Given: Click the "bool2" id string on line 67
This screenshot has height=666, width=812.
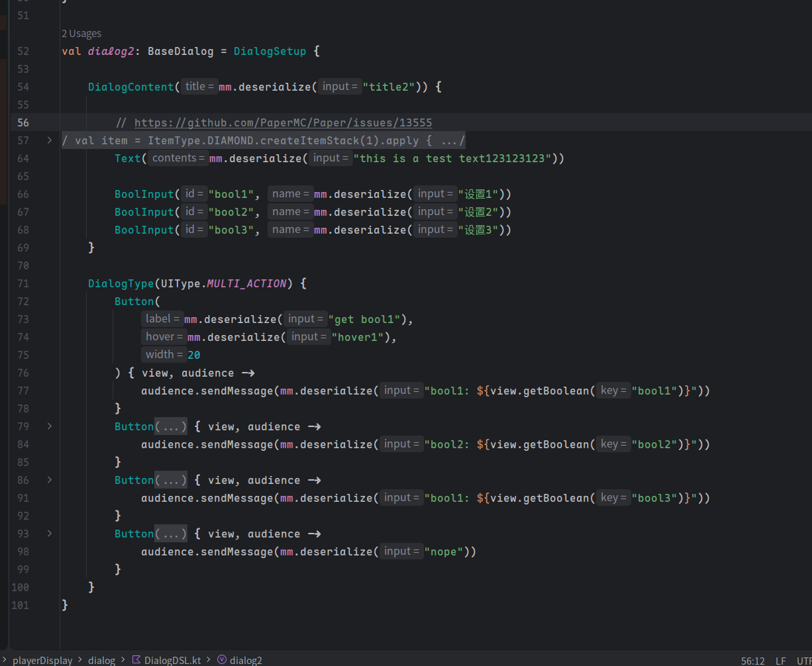Looking at the screenshot, I should pyautogui.click(x=231, y=212).
